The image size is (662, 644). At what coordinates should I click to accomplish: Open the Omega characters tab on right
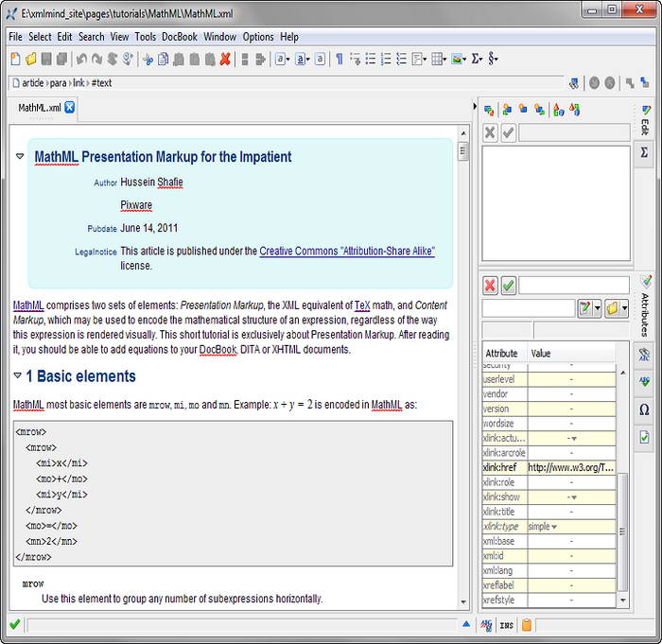tap(644, 409)
